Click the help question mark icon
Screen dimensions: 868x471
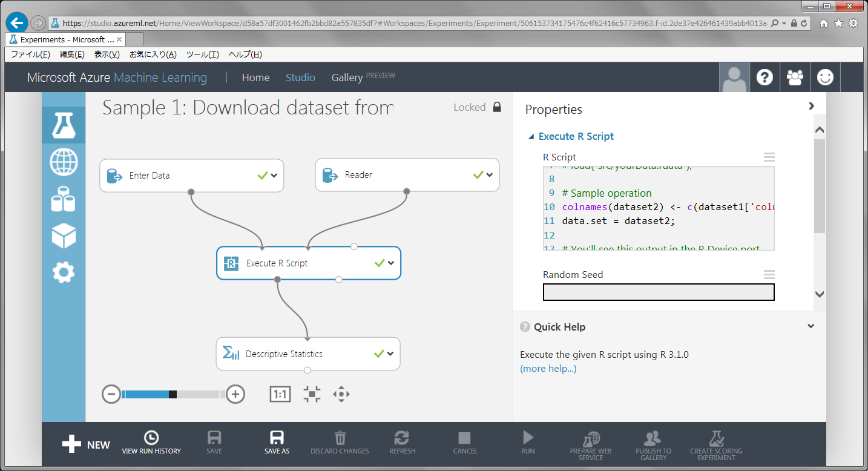764,77
